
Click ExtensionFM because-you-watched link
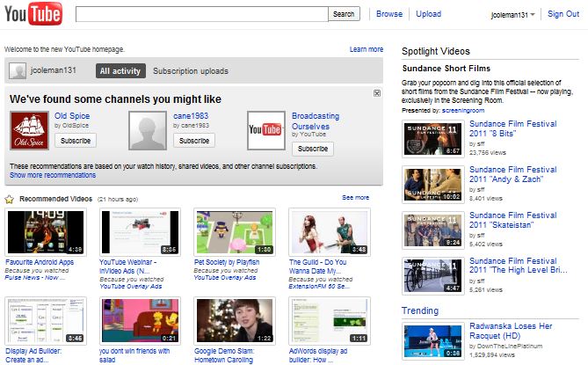click(319, 286)
